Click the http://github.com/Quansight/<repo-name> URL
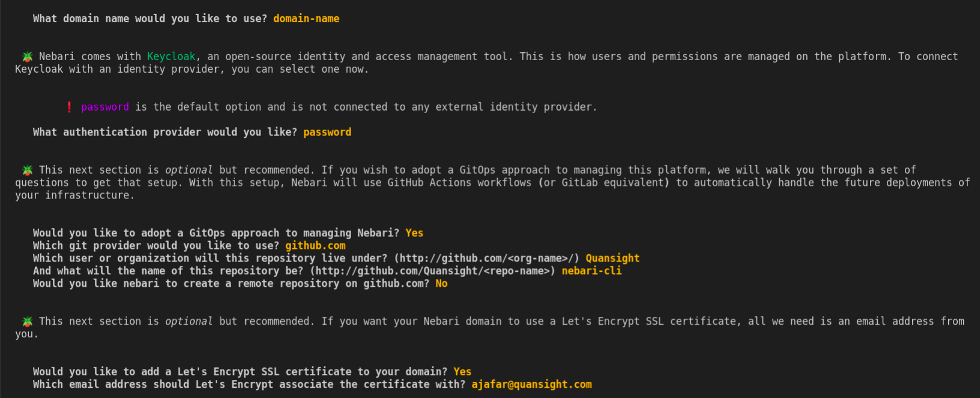Screen dimensions: 980x398 (x=433, y=271)
